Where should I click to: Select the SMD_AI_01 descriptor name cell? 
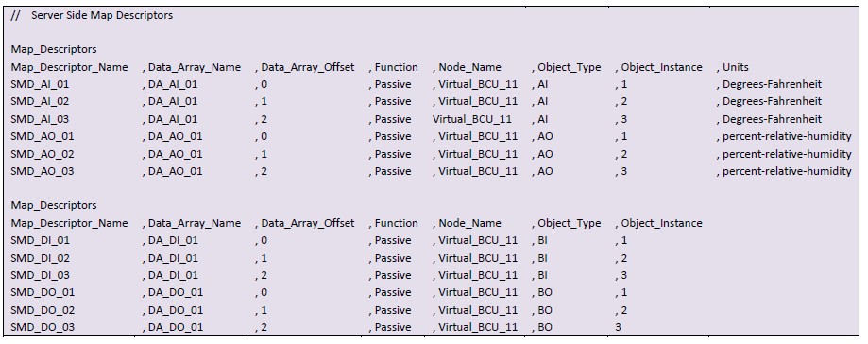40,84
